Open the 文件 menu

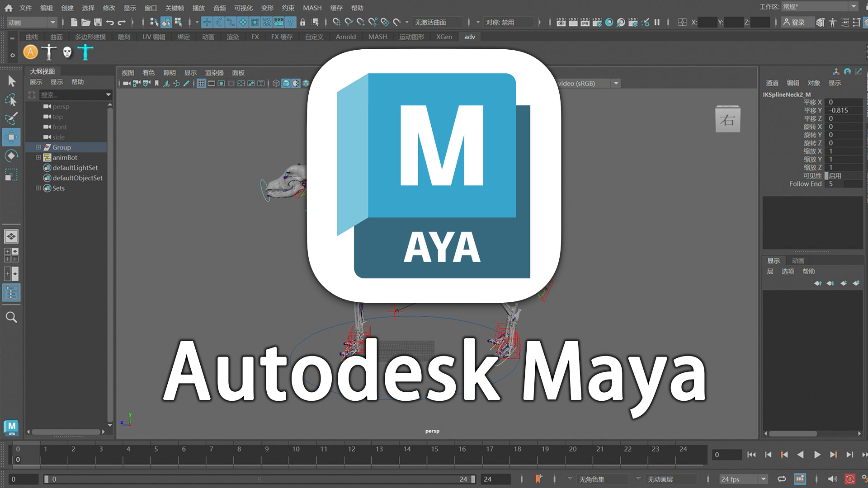(x=26, y=8)
